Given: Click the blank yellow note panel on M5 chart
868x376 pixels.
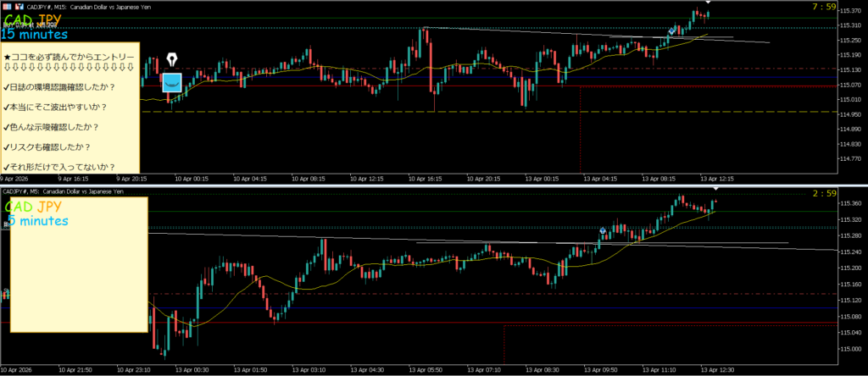Looking at the screenshot, I should (75, 279).
